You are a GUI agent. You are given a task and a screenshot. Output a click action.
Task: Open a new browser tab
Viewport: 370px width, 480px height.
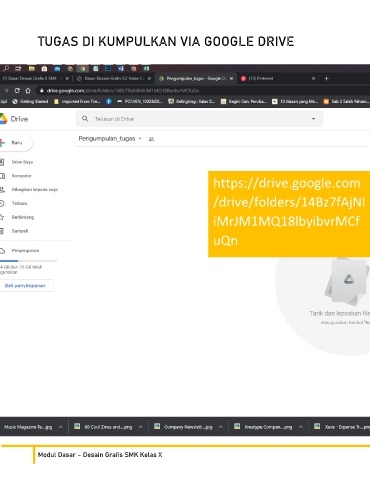327,79
